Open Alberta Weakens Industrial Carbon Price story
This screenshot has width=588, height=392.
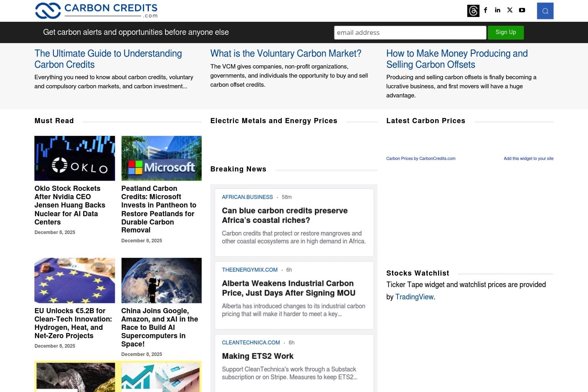click(289, 288)
